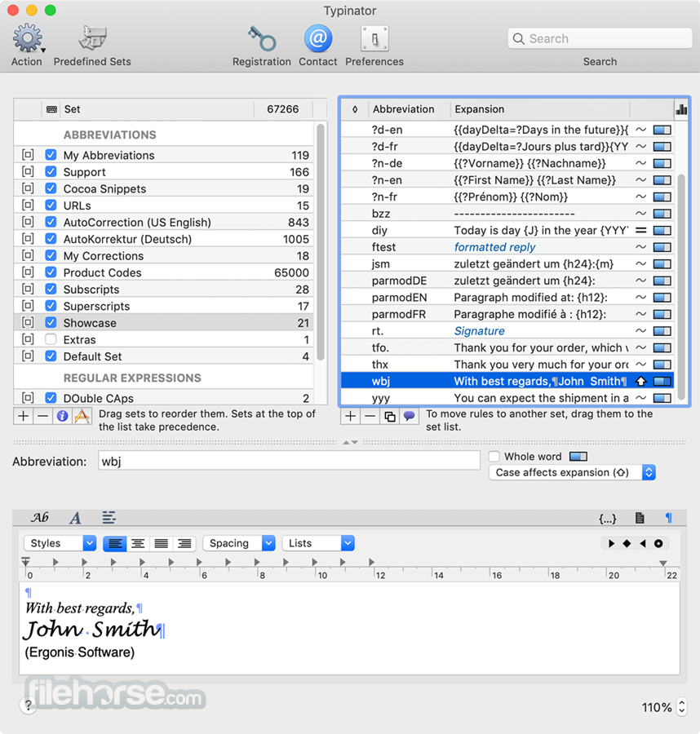
Task: Toggle the URLs set checkbox
Action: tap(51, 205)
